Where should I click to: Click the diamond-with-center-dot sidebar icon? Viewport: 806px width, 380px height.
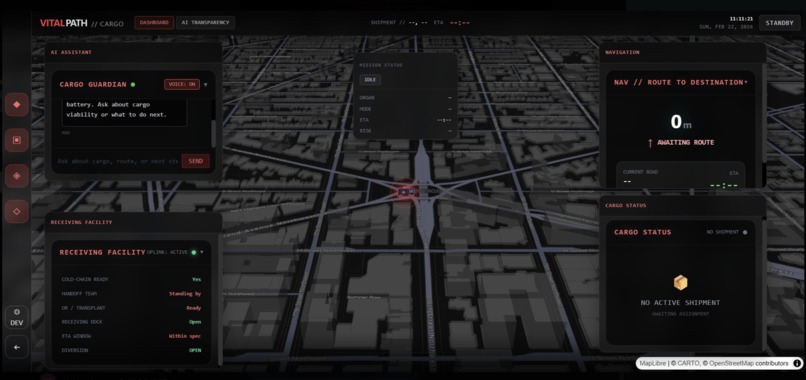tap(16, 176)
